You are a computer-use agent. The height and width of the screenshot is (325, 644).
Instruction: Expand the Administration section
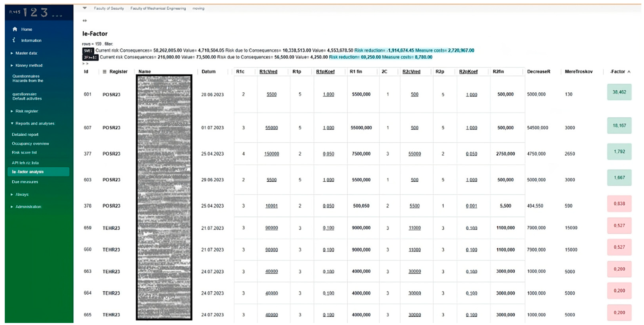click(x=28, y=207)
